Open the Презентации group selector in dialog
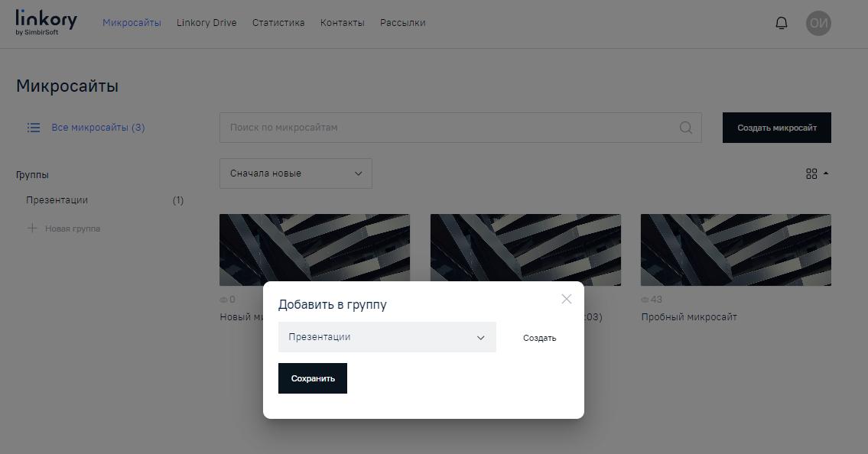This screenshot has height=454, width=868. point(386,337)
